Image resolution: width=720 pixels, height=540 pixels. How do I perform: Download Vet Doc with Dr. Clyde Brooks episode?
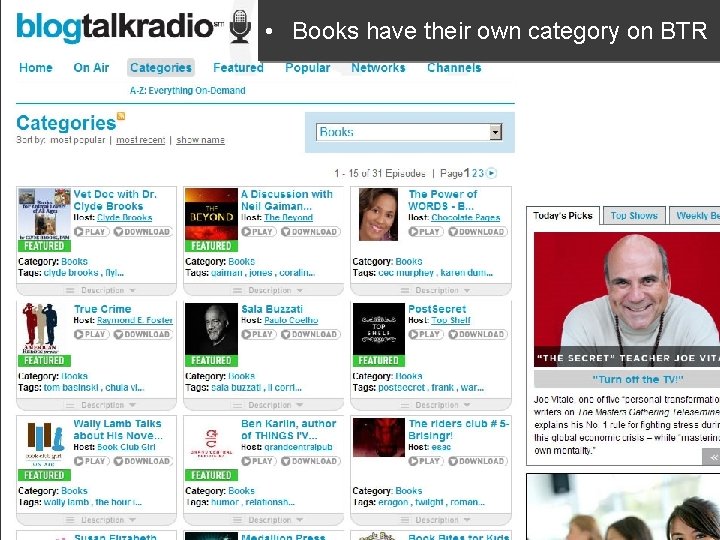(143, 231)
